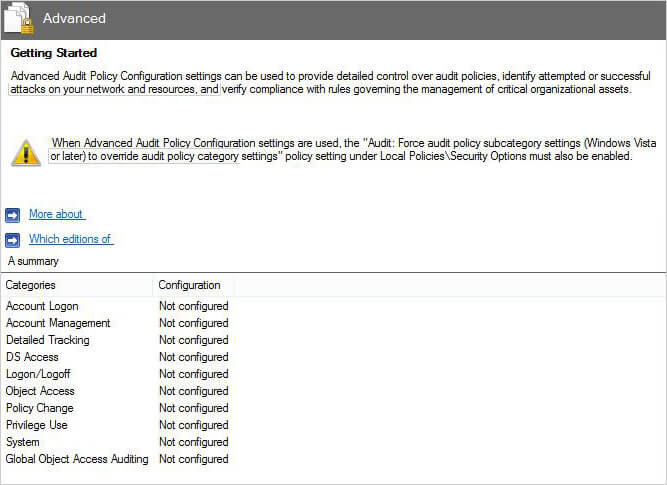Select the Logon/Logoff category

[x=38, y=374]
